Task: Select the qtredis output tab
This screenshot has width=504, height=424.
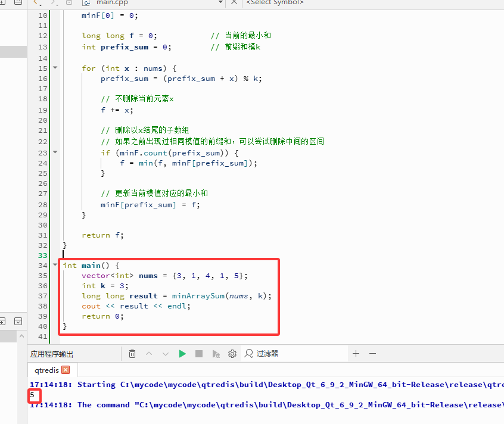Action: tap(46, 370)
